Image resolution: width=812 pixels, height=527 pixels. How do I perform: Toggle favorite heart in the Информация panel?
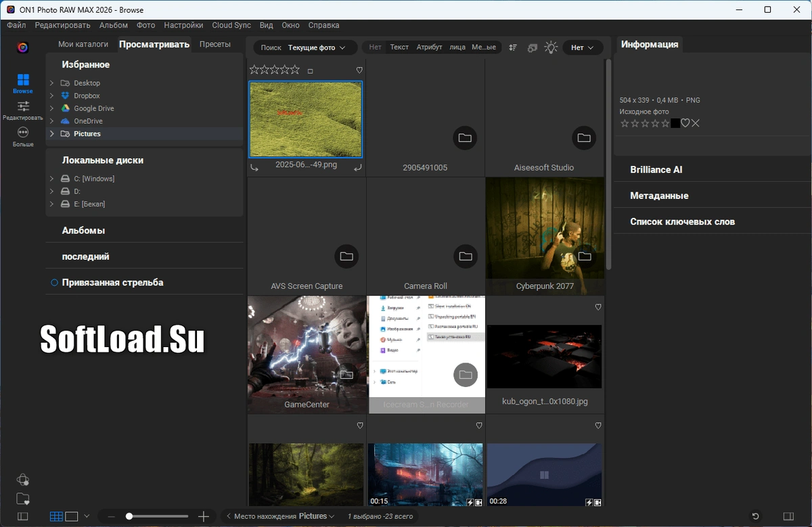click(x=685, y=123)
